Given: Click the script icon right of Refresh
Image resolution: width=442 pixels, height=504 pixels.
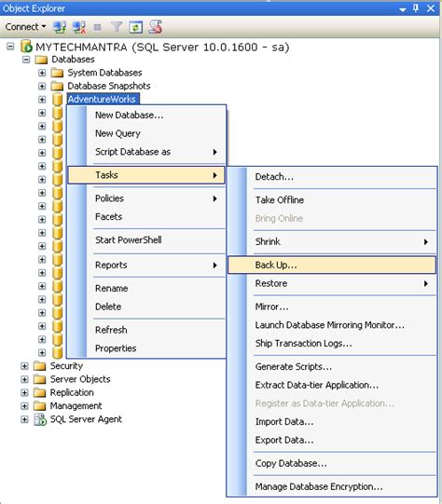Looking at the screenshot, I should 155,27.
